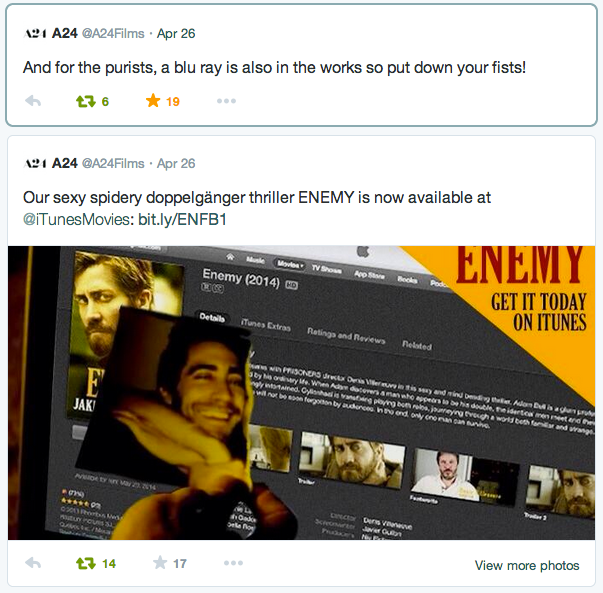Open Apr 26 timestamp of second tweet
603x593 pixels.
(176, 163)
